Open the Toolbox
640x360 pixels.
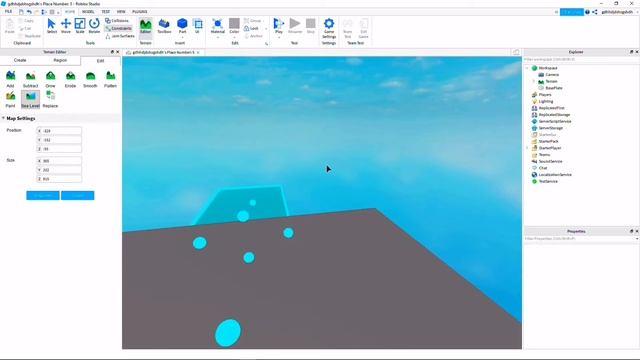tap(164, 26)
